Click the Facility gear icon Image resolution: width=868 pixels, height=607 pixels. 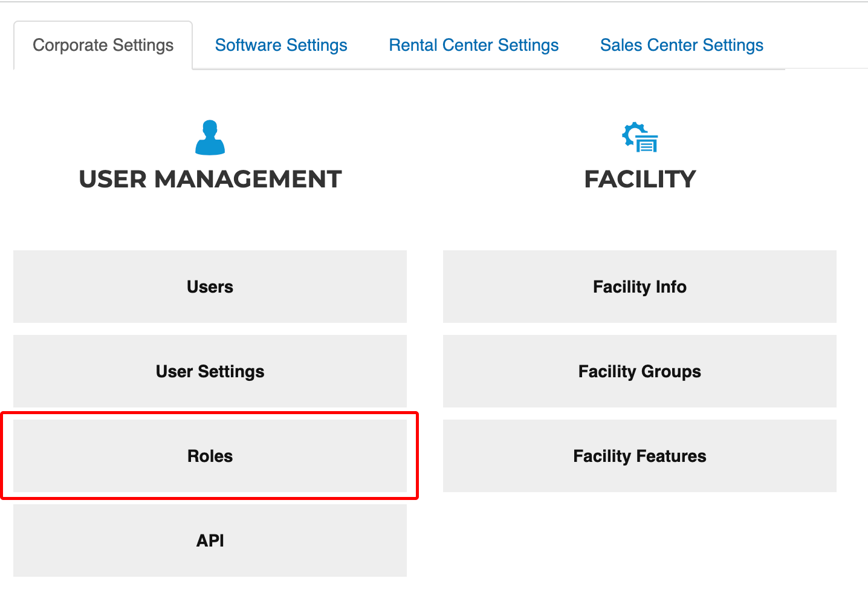(640, 137)
